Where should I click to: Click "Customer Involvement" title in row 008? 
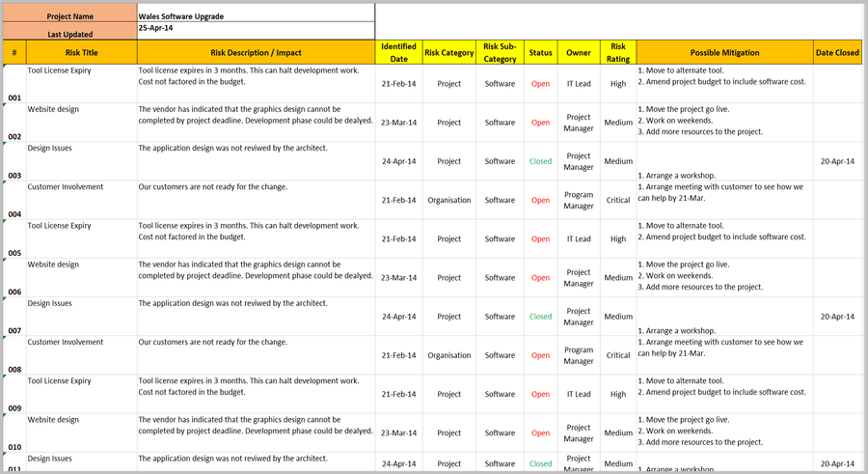coord(66,342)
